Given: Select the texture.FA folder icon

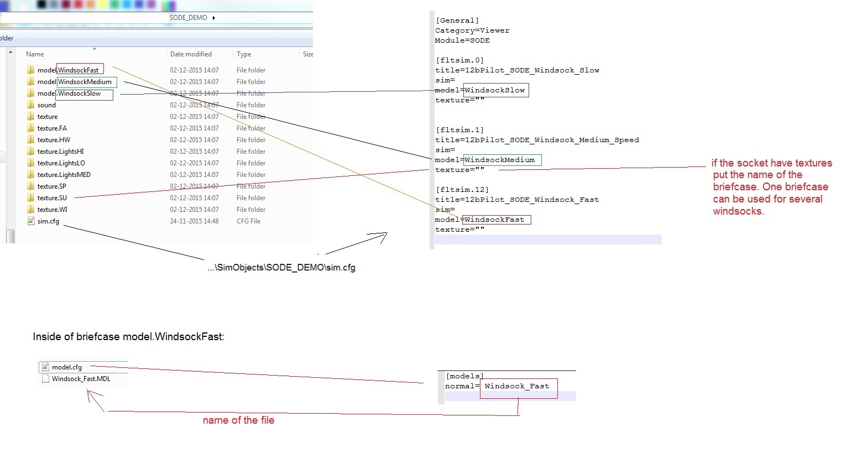Looking at the screenshot, I should click(30, 128).
